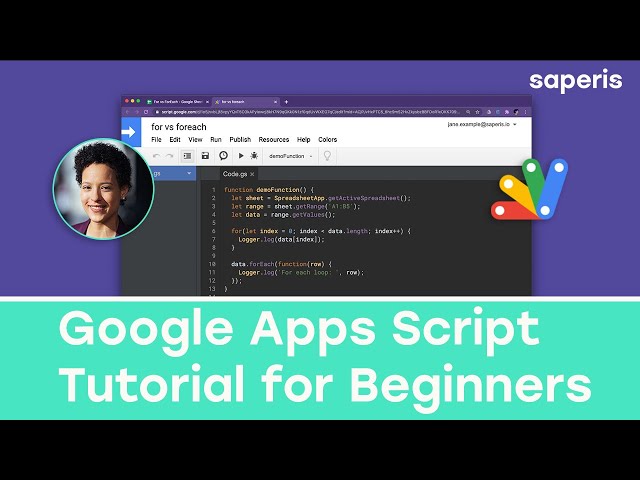Rename project by clicking 'for vs foreach' title

pyautogui.click(x=179, y=127)
